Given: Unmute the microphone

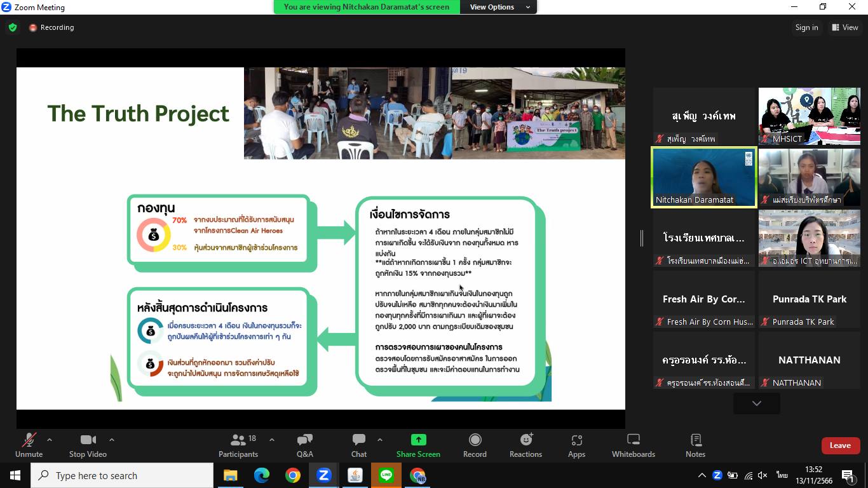Looking at the screenshot, I should coord(29,445).
